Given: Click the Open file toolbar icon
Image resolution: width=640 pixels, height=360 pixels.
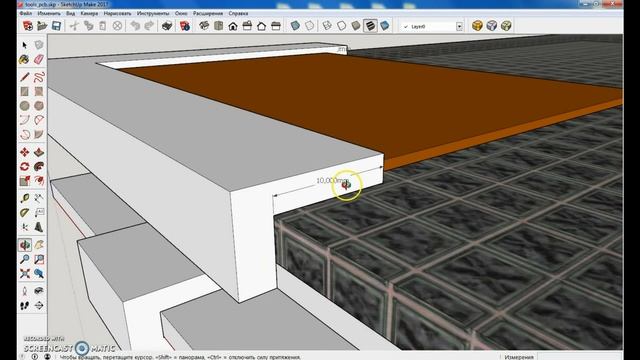Looking at the screenshot, I should [42, 26].
